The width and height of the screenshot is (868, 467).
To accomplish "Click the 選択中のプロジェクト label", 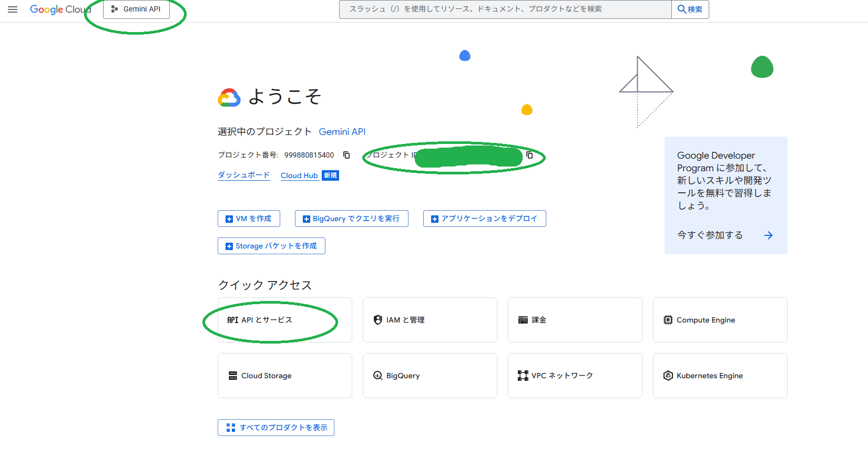I will [x=264, y=132].
